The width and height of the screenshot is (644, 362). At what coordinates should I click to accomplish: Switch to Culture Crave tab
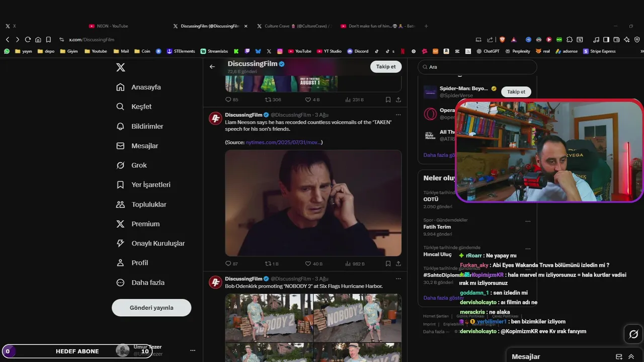click(294, 26)
